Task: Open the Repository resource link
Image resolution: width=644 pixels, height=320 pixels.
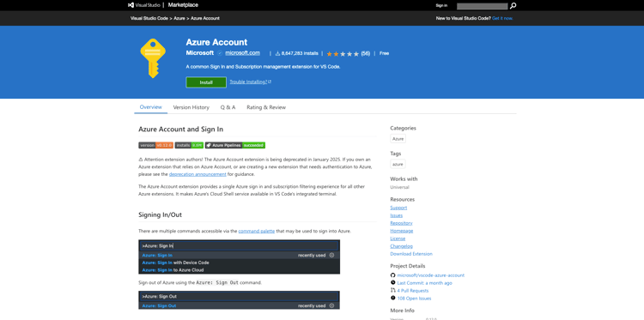Action: click(x=401, y=223)
